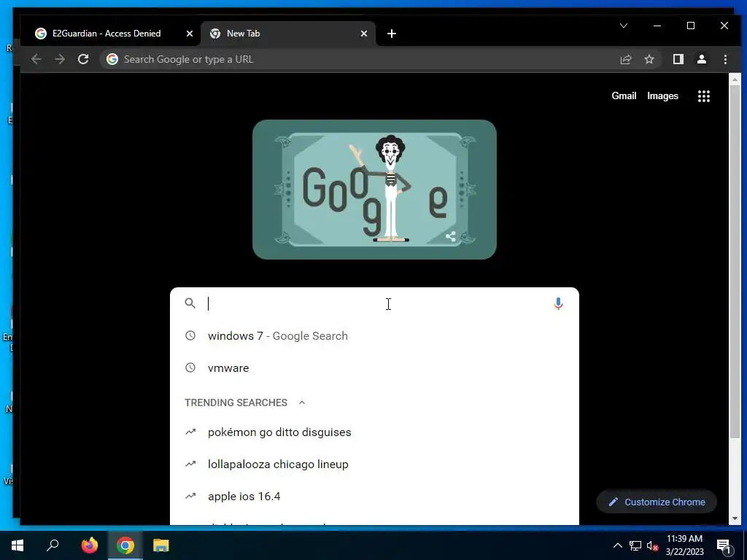Open the side panel icon
The width and height of the screenshot is (747, 560).
[x=678, y=59]
